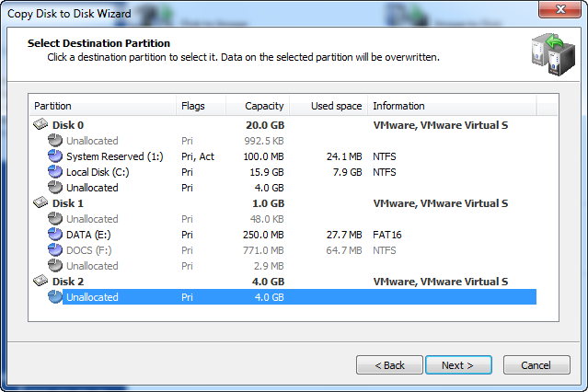
Task: Click the Disk 2 drive icon
Action: point(40,281)
